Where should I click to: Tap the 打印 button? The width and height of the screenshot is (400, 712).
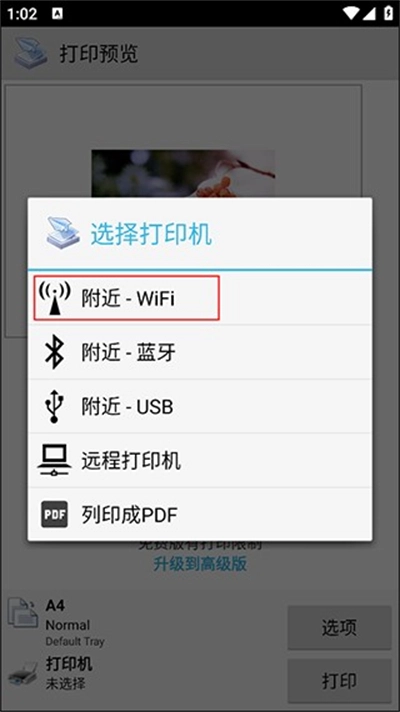(339, 681)
